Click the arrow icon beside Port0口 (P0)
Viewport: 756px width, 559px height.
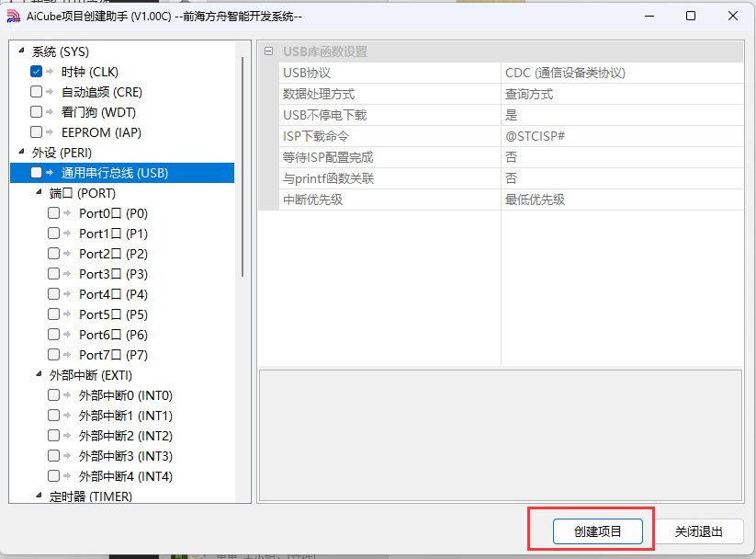click(67, 213)
